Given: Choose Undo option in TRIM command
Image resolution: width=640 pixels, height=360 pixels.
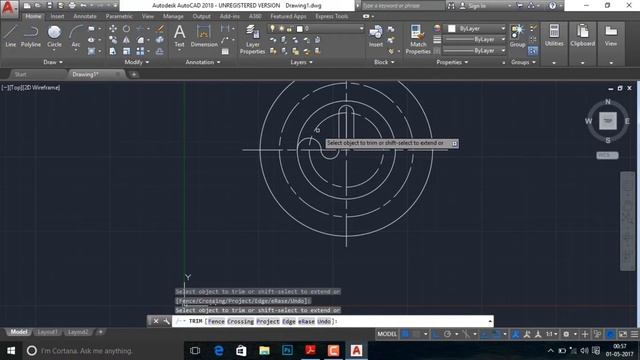Looking at the screenshot, I should tap(324, 321).
